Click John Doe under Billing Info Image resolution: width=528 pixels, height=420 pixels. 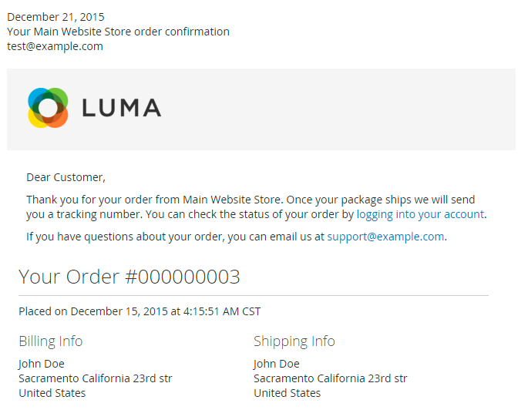pos(42,364)
